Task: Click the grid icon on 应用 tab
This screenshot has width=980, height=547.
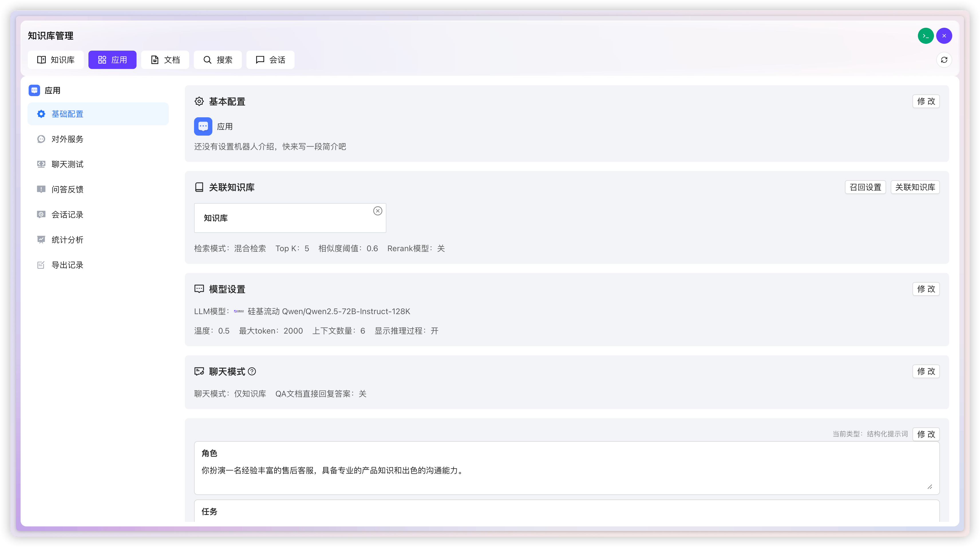Action: 102,60
